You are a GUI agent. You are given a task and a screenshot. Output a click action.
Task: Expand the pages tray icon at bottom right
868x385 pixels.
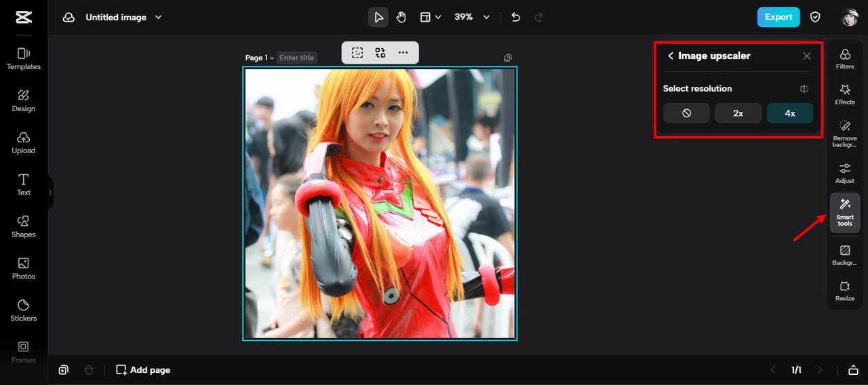pos(853,370)
